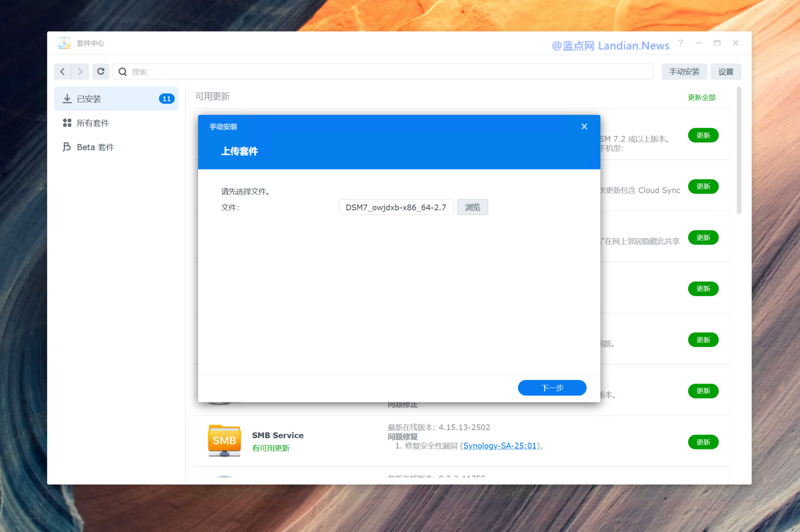This screenshot has height=532, width=800.
Task: Click the SMB Service package icon
Action: tap(224, 440)
